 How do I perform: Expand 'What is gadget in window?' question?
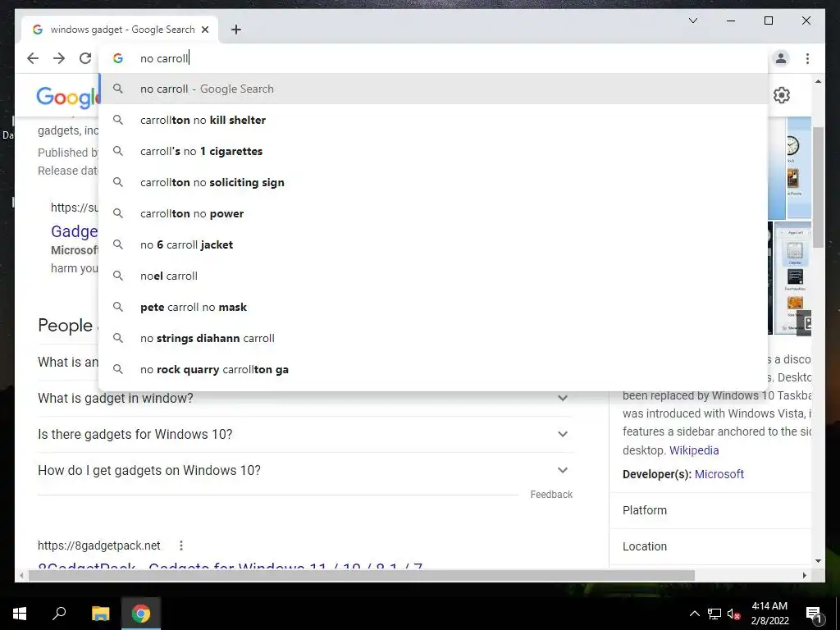tap(305, 398)
